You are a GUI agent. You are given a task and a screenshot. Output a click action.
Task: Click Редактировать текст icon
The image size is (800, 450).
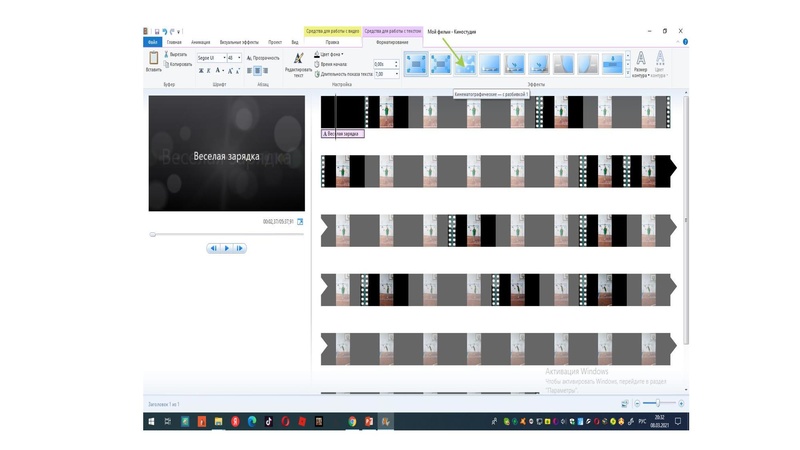click(x=298, y=58)
